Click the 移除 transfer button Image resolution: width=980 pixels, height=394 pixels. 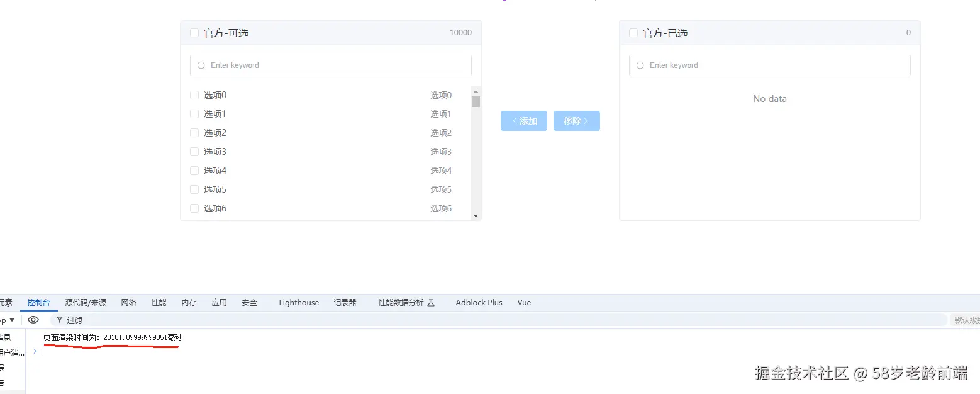[577, 121]
